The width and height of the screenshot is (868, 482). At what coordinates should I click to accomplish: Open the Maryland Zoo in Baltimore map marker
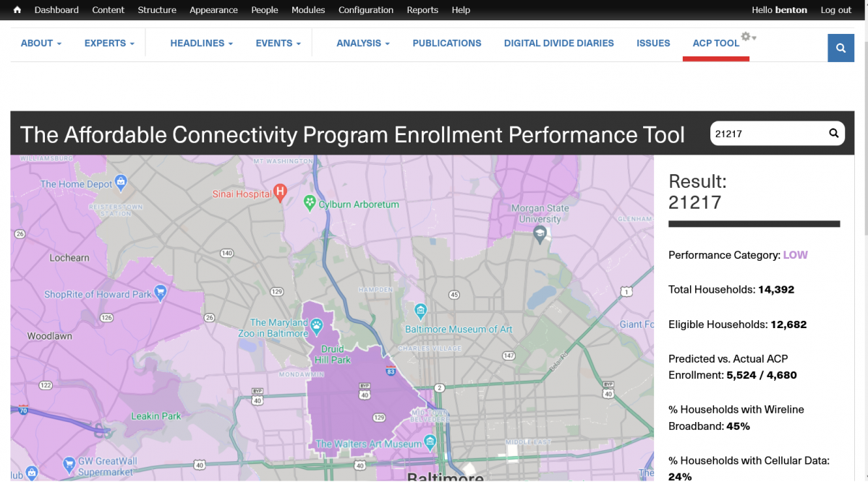click(316, 325)
